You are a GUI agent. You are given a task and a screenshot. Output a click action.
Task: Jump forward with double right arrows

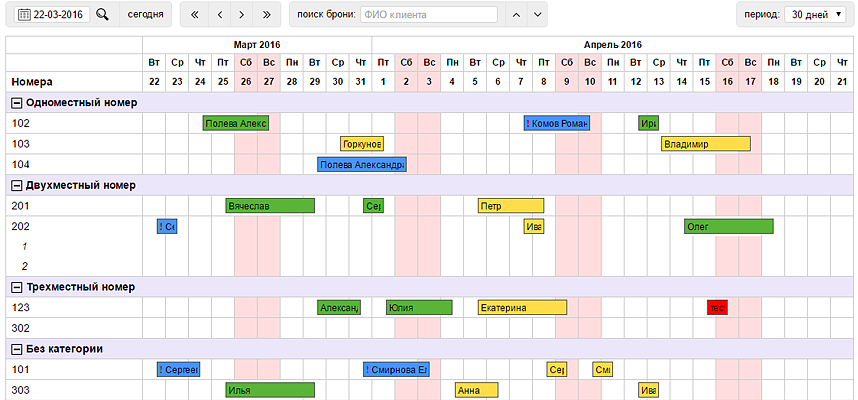point(266,15)
